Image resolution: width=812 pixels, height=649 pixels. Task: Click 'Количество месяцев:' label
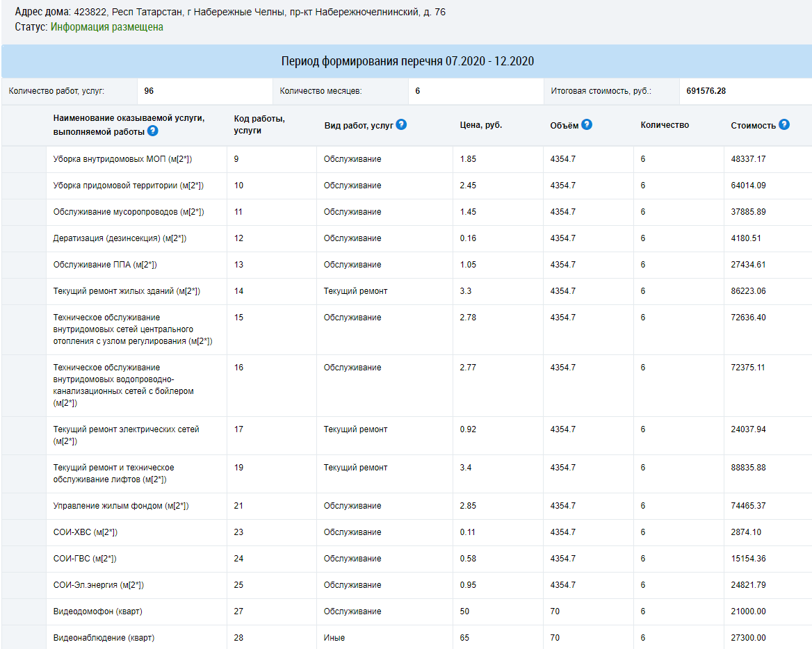320,91
